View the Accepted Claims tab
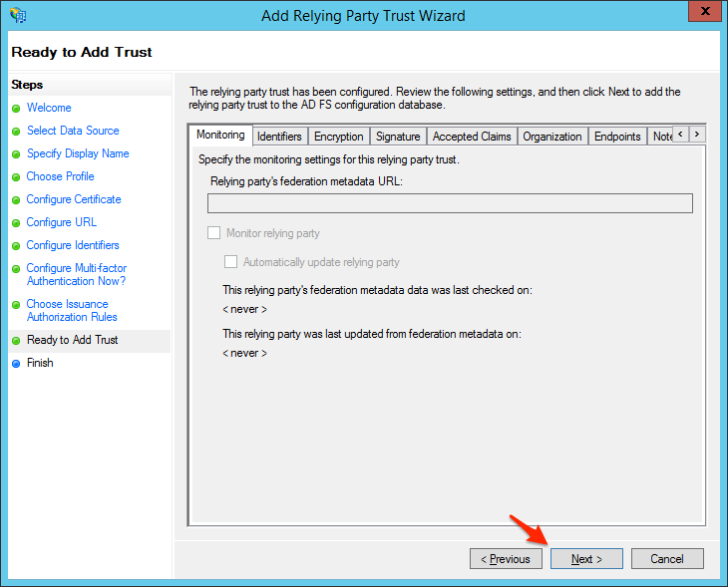 point(472,137)
